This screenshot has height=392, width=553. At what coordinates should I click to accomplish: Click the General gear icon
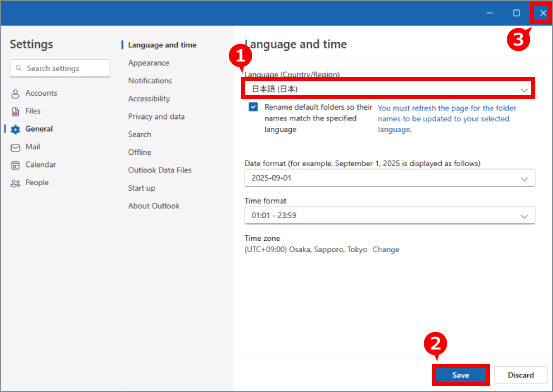(15, 129)
